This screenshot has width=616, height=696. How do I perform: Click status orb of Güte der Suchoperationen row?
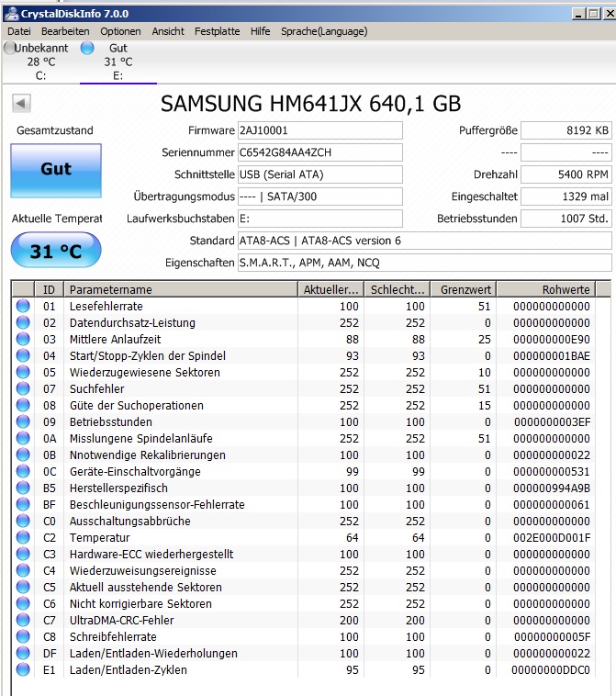23,405
